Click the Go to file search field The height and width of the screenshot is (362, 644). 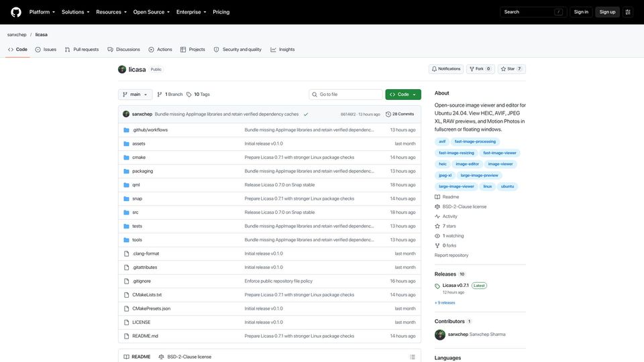[x=345, y=95]
